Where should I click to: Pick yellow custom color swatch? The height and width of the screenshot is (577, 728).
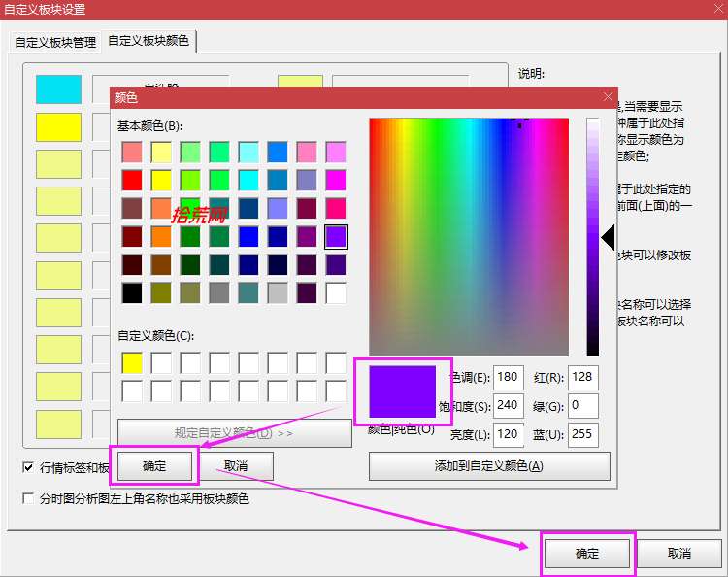coord(132,363)
